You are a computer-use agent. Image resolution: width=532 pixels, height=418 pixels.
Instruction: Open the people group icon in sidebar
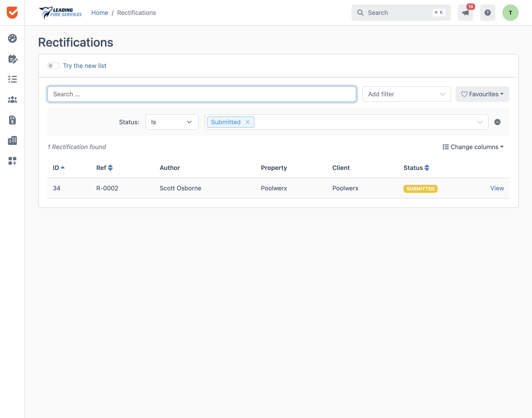(x=12, y=100)
